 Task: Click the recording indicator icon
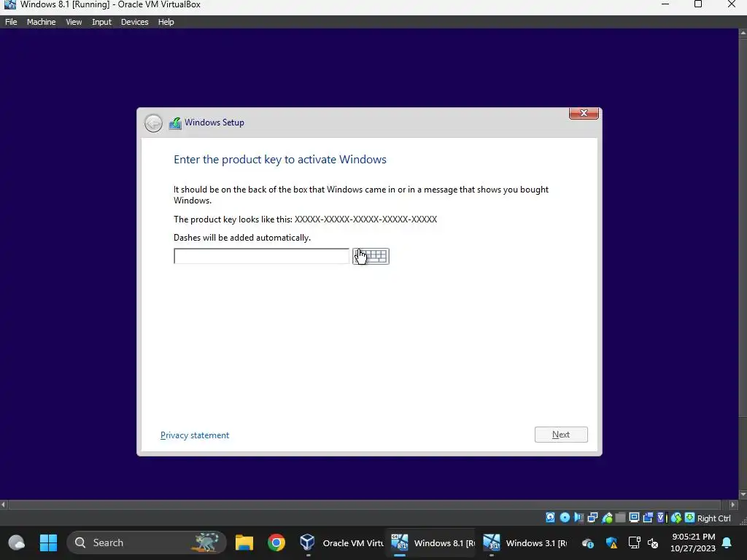click(x=648, y=518)
